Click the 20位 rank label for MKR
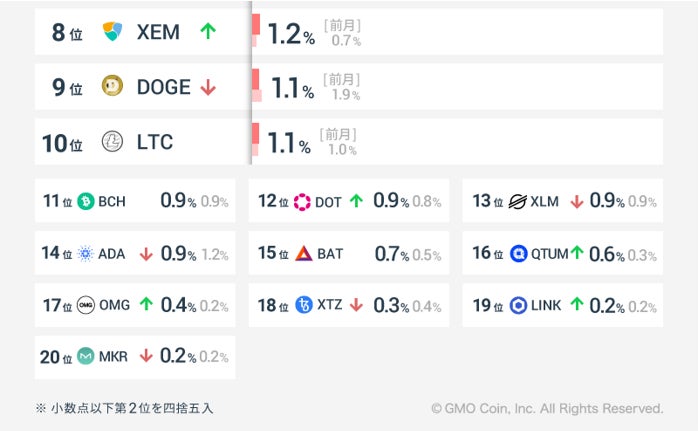The image size is (698, 431). point(56,357)
